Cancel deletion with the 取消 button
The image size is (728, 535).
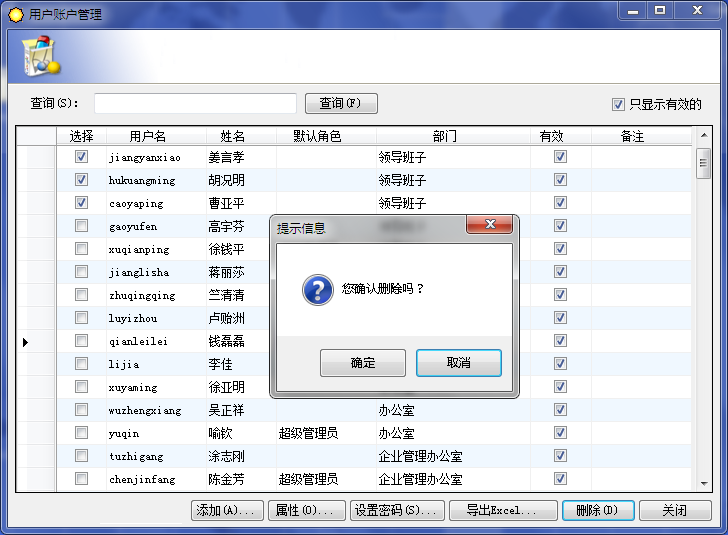[459, 363]
